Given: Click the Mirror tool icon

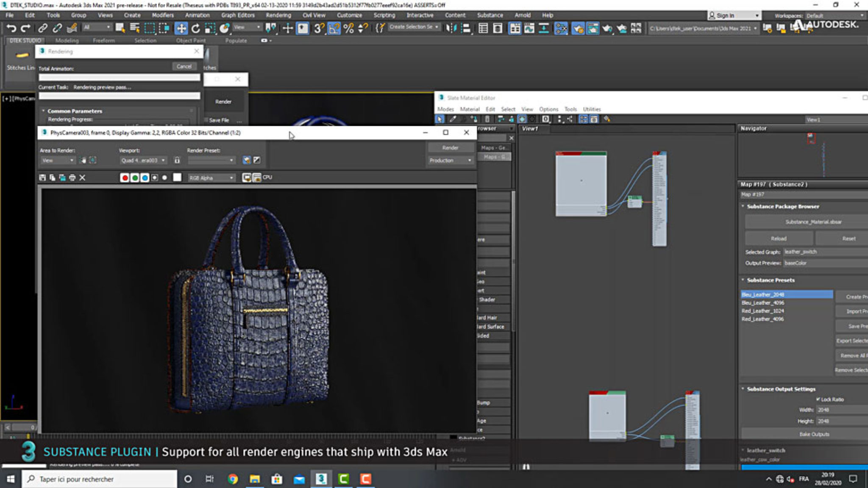Looking at the screenshot, I should click(451, 28).
